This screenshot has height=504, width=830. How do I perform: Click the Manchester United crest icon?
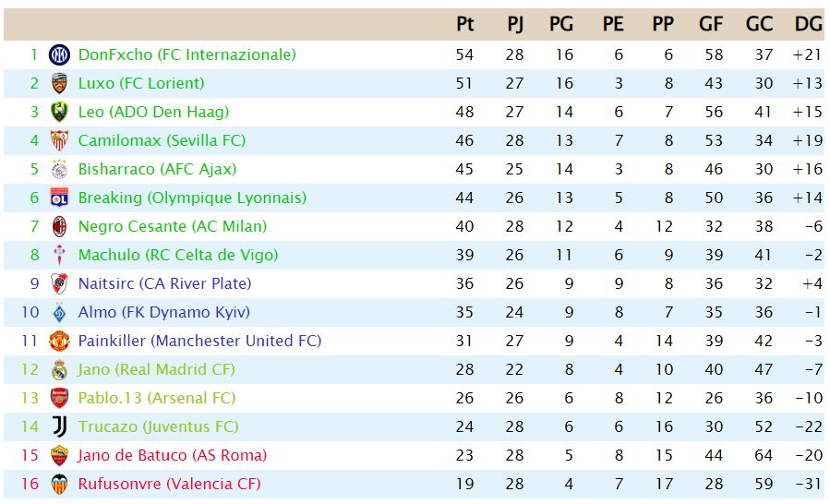(59, 341)
